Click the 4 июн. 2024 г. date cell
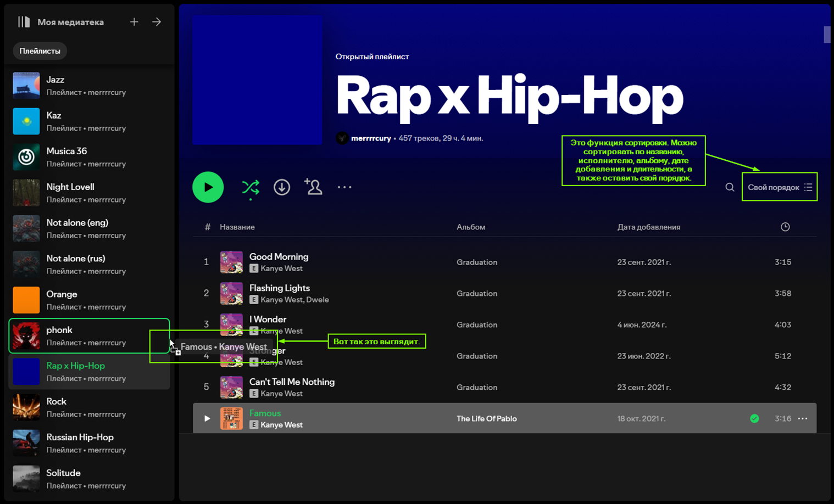834x504 pixels. (x=642, y=324)
